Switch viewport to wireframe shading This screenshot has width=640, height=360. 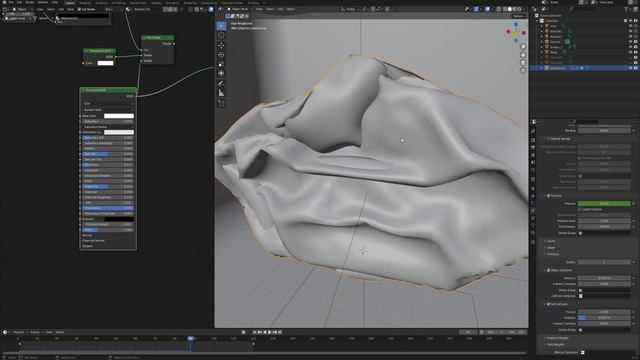(505, 9)
